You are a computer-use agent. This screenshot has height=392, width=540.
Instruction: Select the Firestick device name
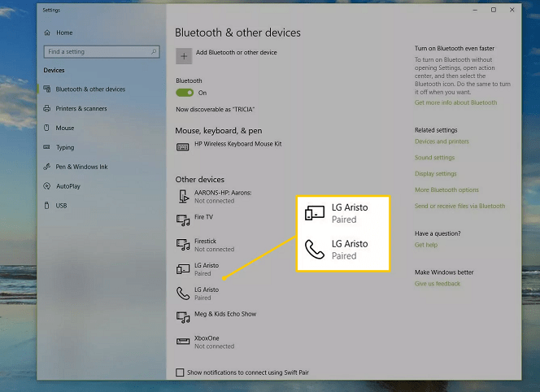[x=205, y=241]
